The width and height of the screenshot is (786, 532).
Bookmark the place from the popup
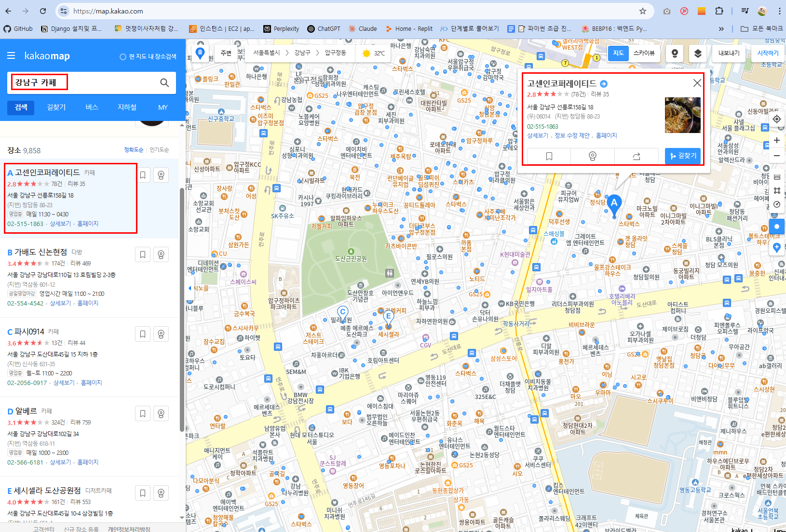549,156
